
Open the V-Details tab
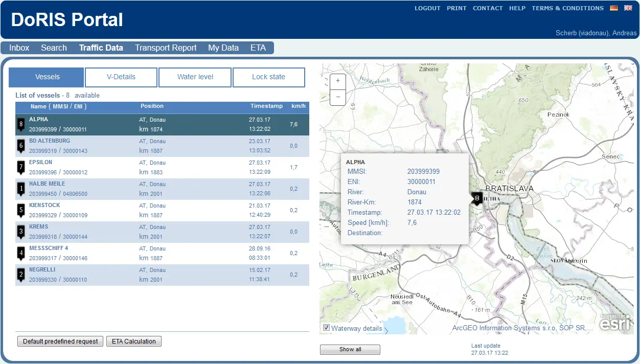pyautogui.click(x=121, y=77)
